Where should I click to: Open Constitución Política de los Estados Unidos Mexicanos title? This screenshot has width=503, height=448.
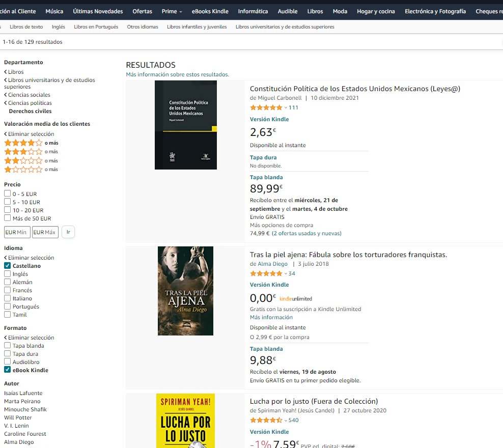[x=355, y=89]
